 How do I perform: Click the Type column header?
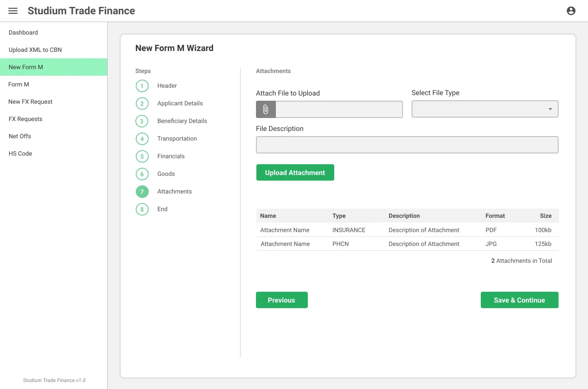point(339,216)
